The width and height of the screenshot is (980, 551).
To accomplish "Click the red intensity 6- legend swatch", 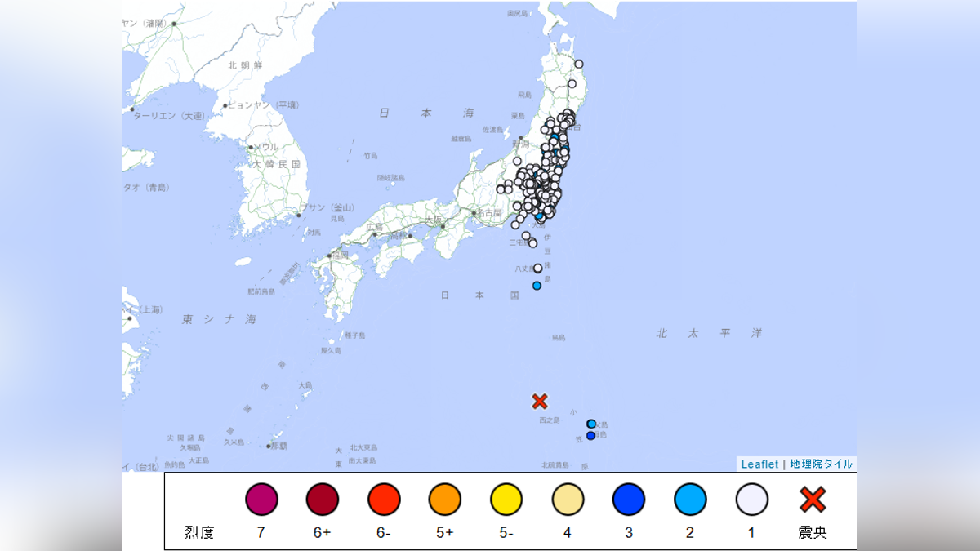I will click(384, 500).
